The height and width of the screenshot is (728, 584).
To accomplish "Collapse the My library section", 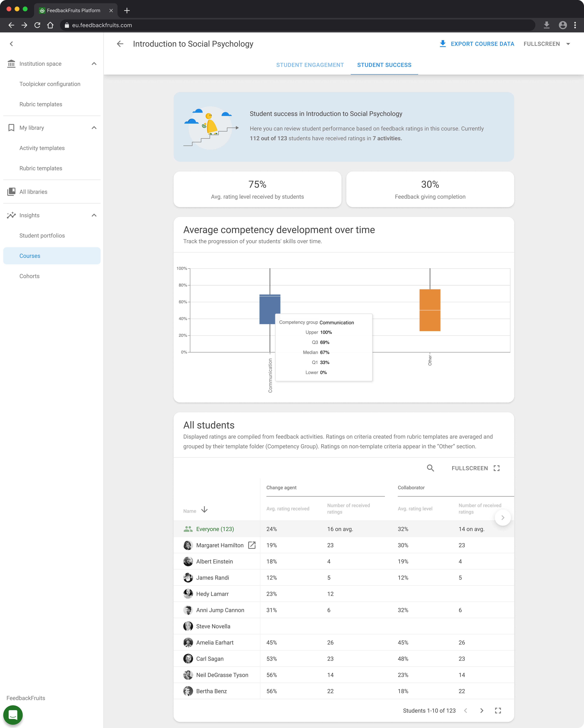I will [x=94, y=128].
